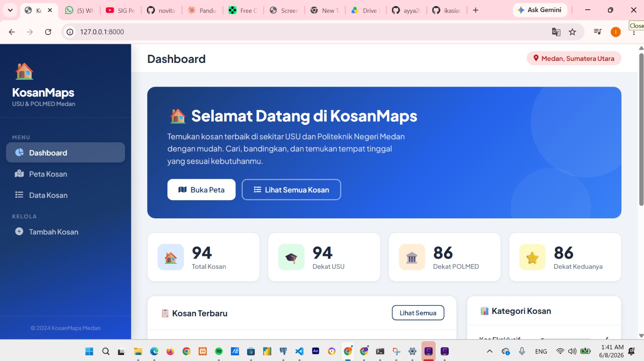This screenshot has width=644, height=361.
Task: Open Adobe After Effects from the taskbar
Action: 316,351
